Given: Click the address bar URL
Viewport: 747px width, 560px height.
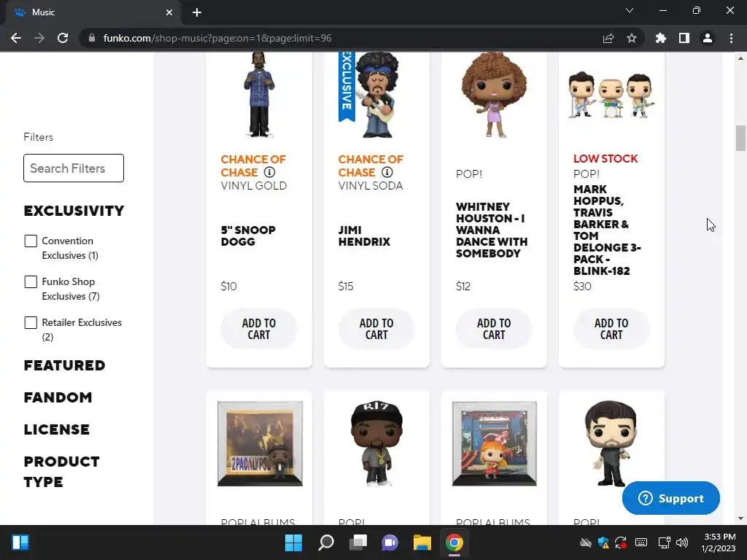Looking at the screenshot, I should (217, 38).
